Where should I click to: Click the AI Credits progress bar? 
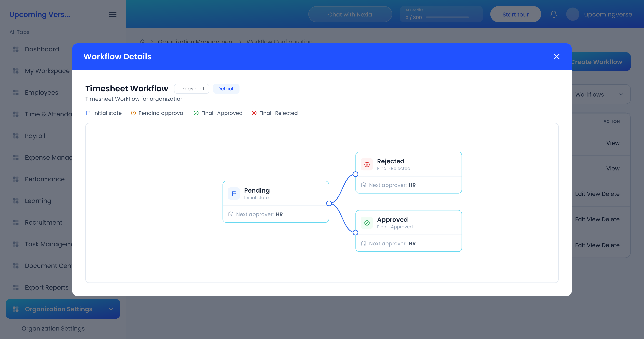point(447,17)
